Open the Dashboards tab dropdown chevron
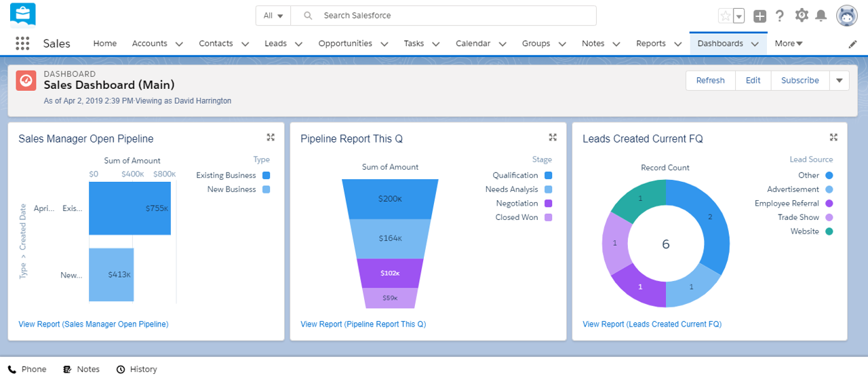 tap(755, 43)
